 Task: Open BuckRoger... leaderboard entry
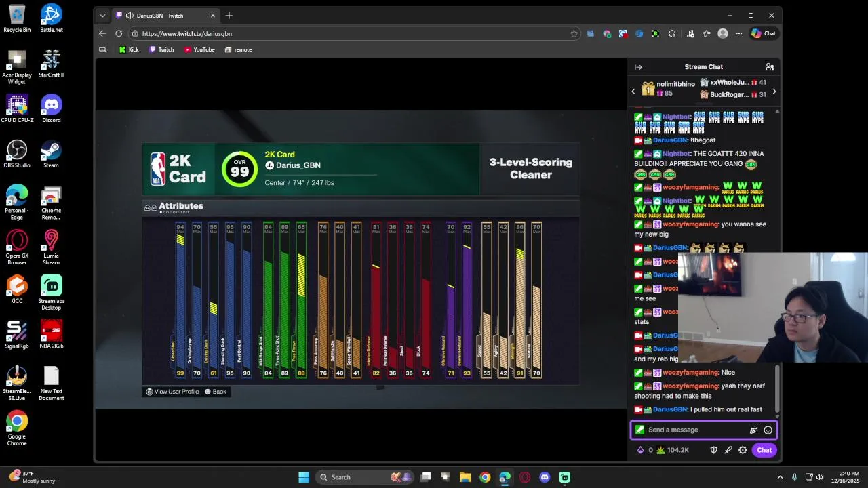733,94
